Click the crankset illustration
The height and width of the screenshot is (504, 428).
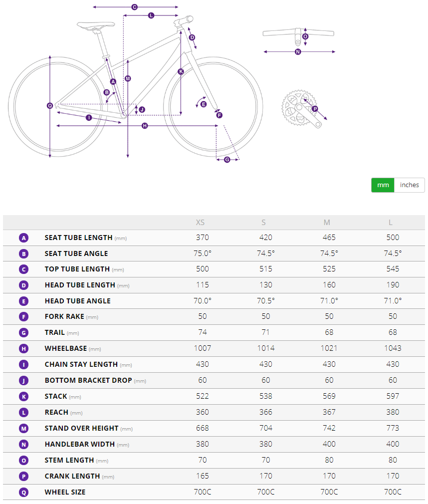click(x=299, y=107)
